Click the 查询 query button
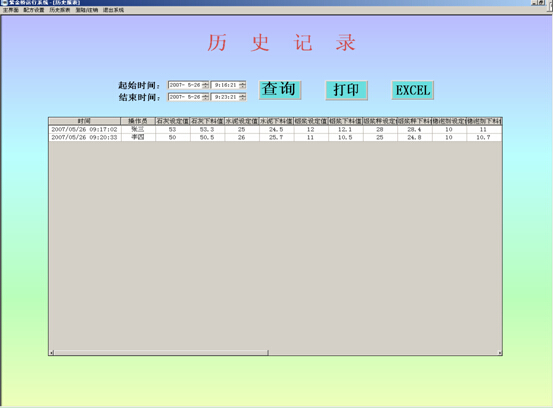The width and height of the screenshot is (553, 408). (280, 90)
